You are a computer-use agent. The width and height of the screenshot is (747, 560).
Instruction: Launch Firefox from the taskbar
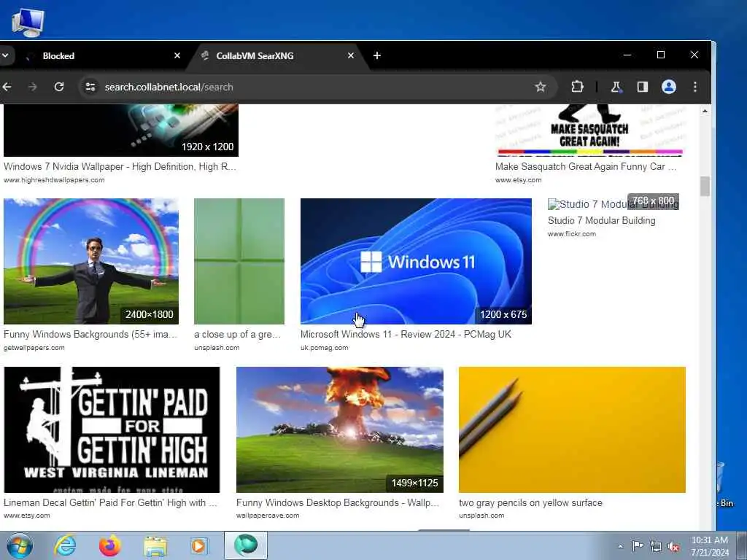pyautogui.click(x=110, y=545)
